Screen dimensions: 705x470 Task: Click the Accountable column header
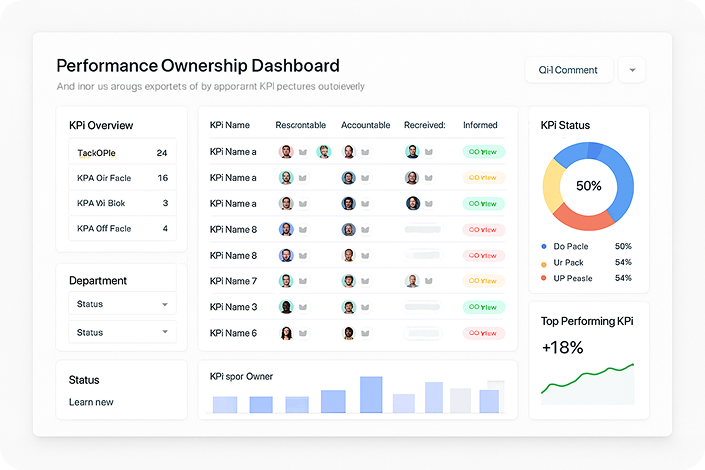click(x=365, y=125)
